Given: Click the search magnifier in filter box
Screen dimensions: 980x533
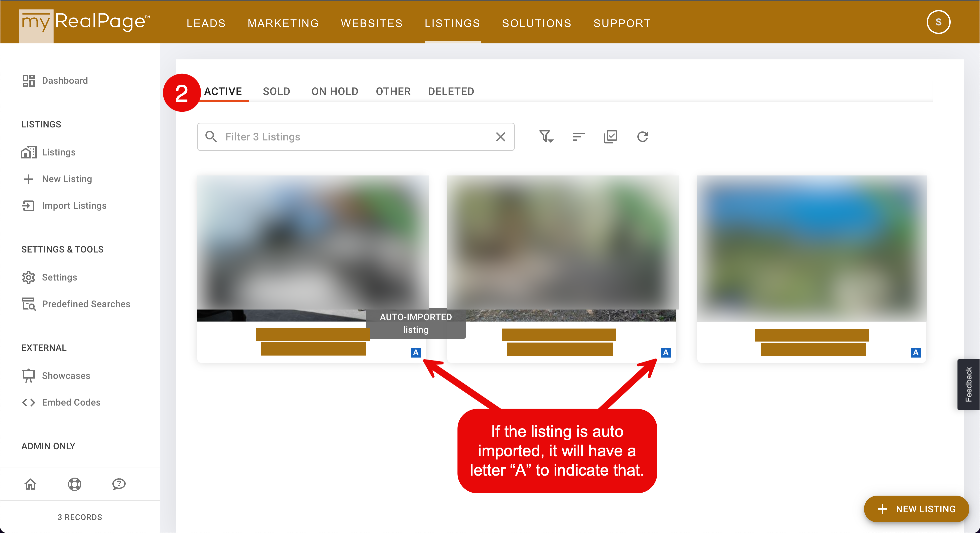Looking at the screenshot, I should point(211,137).
